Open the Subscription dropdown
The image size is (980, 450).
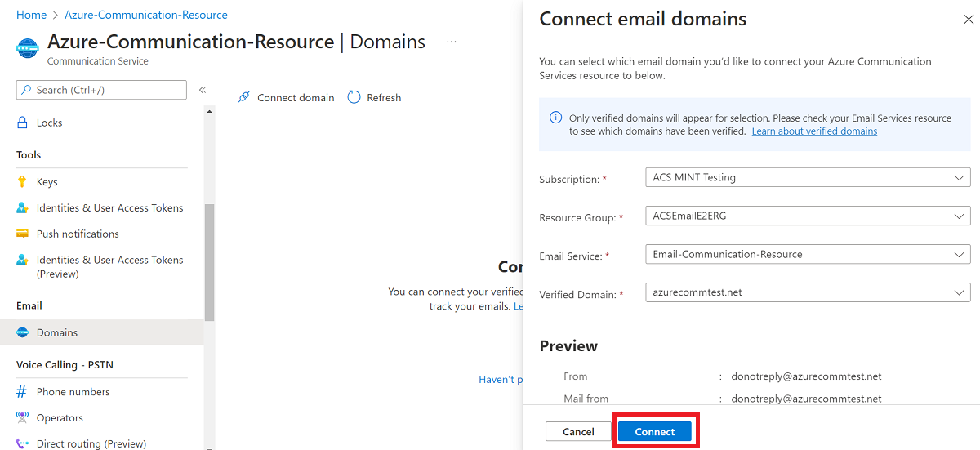click(x=807, y=177)
